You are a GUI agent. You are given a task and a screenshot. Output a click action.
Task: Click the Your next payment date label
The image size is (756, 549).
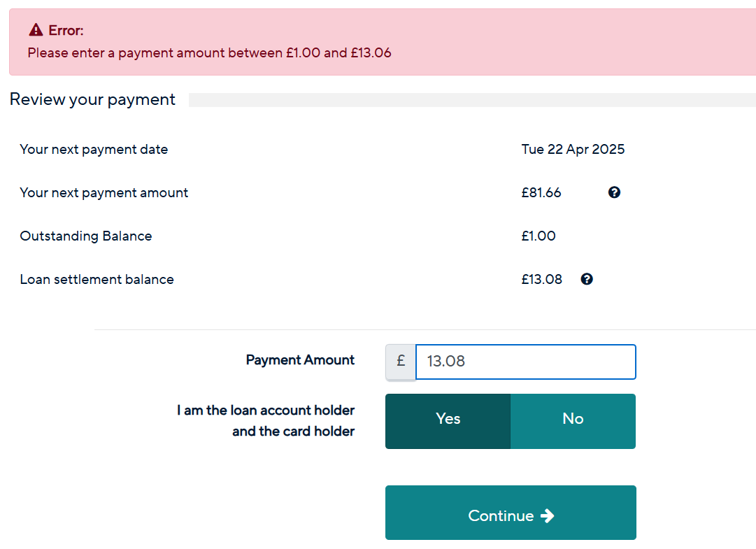[x=94, y=150]
